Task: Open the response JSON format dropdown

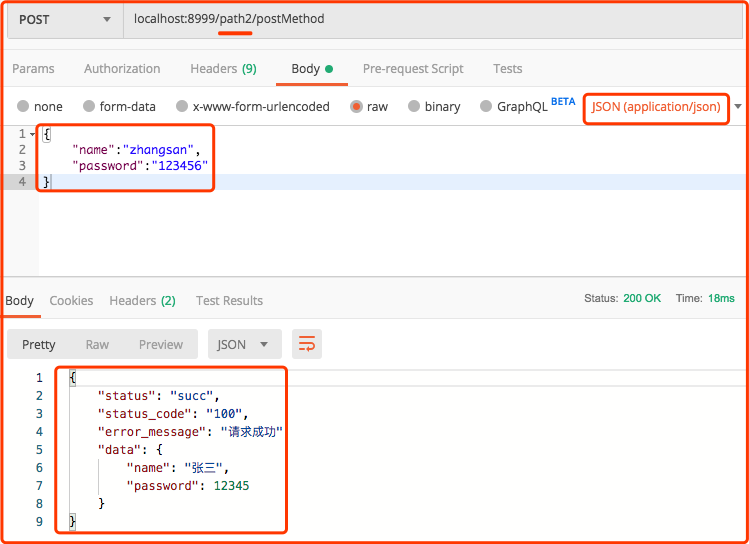Action: click(x=244, y=344)
